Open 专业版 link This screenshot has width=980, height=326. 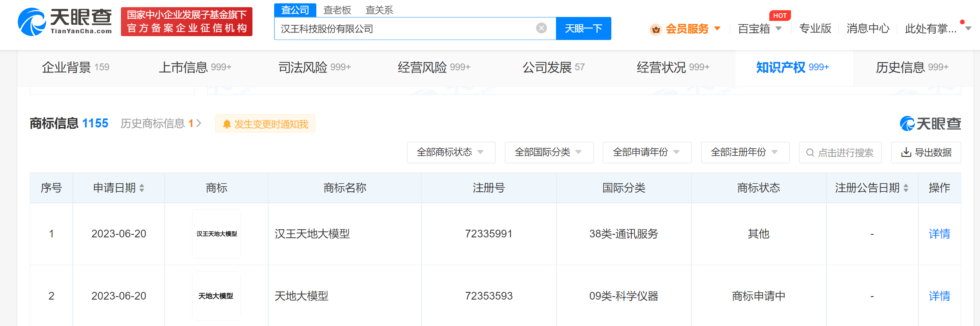point(815,29)
